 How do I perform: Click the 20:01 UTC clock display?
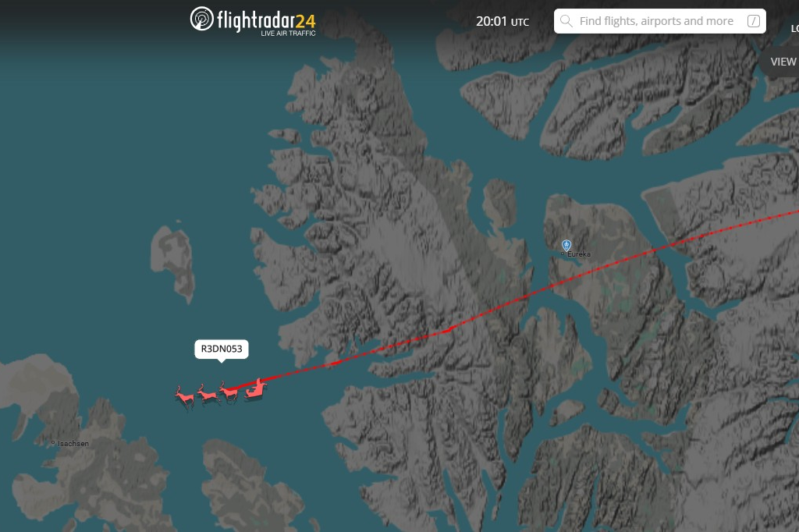point(502,21)
